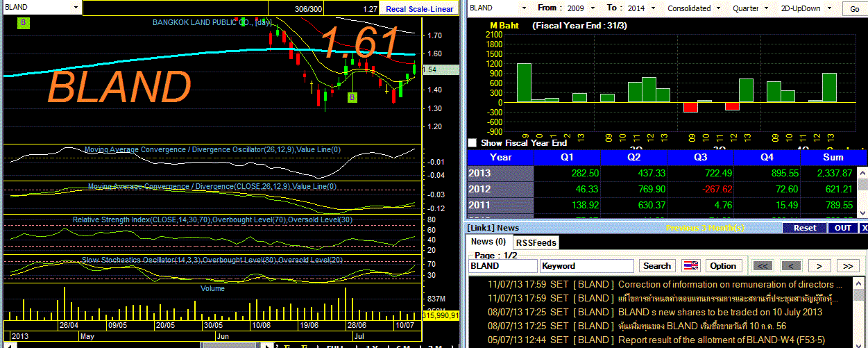Viewport: 868px width, 348px height.
Task: Click the green B marker at chart top-left
Action: coord(24,22)
